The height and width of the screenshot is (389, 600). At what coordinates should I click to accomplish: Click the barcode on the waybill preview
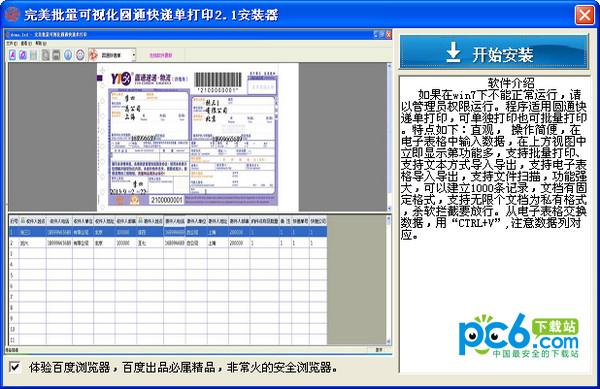point(218,80)
